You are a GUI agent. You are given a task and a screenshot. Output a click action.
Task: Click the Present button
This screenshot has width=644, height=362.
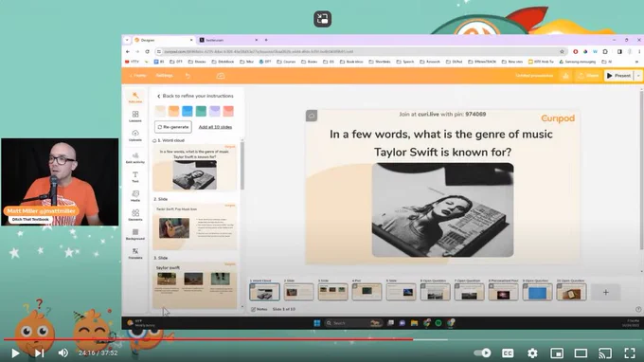tap(618, 76)
